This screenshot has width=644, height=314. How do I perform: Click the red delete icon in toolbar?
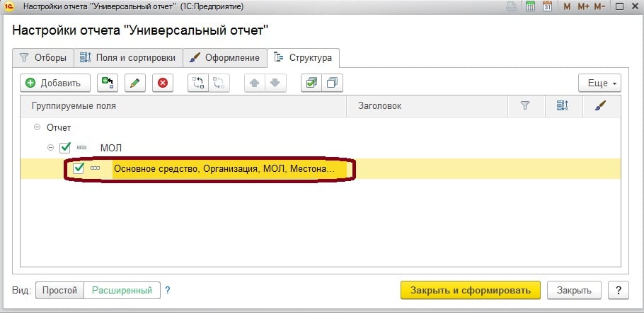pyautogui.click(x=163, y=83)
